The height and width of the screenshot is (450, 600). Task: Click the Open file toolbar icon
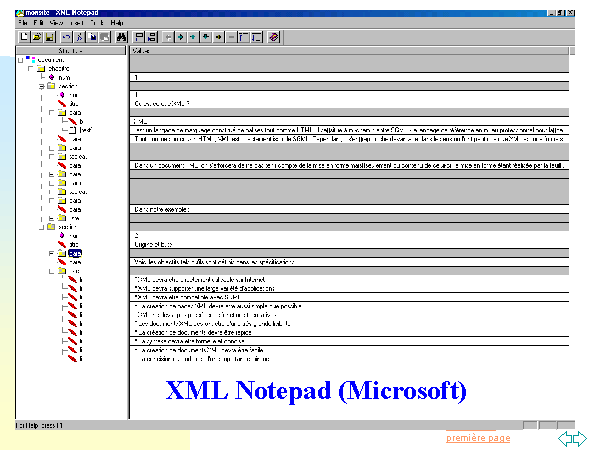coord(37,36)
